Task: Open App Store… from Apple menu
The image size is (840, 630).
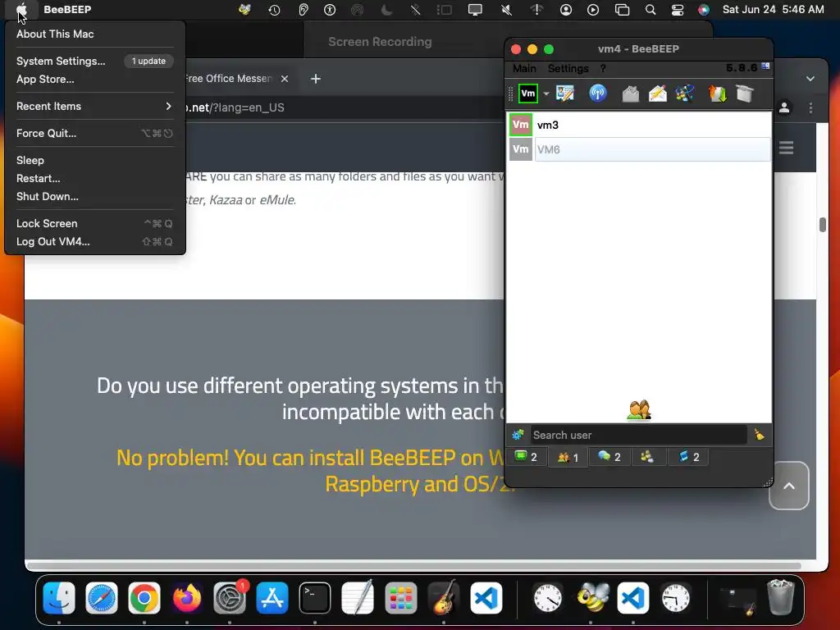Action: (95, 80)
